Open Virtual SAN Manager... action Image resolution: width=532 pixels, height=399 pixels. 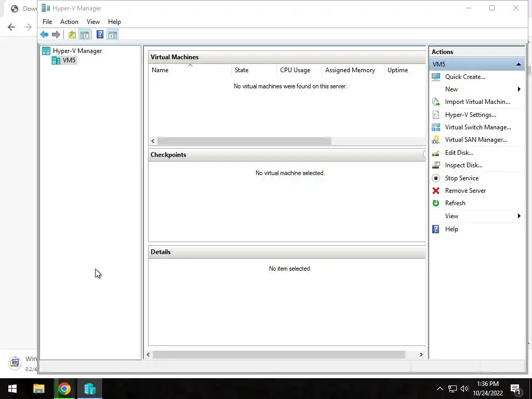(476, 140)
